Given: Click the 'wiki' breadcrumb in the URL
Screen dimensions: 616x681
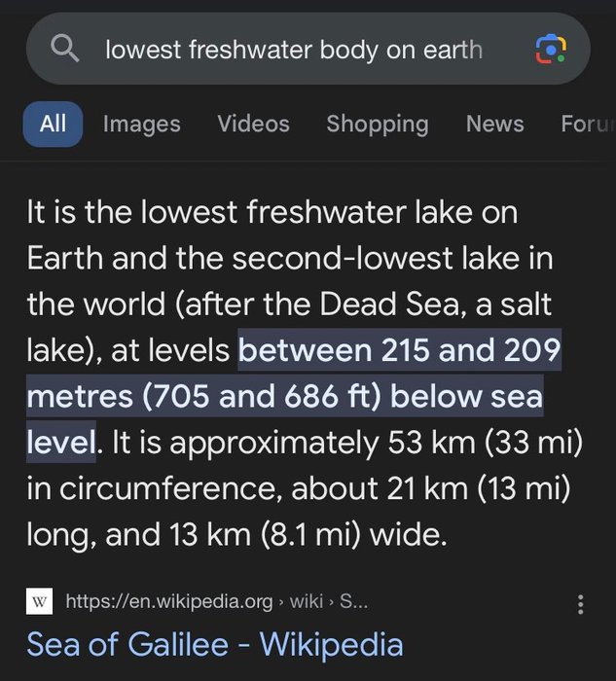Looking at the screenshot, I should [305, 602].
